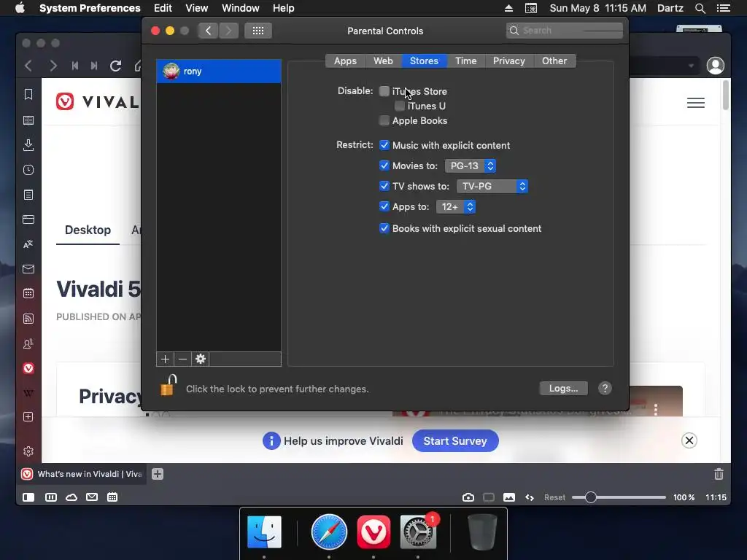Click Start Survey button
This screenshot has height=560, width=747.
tap(455, 441)
